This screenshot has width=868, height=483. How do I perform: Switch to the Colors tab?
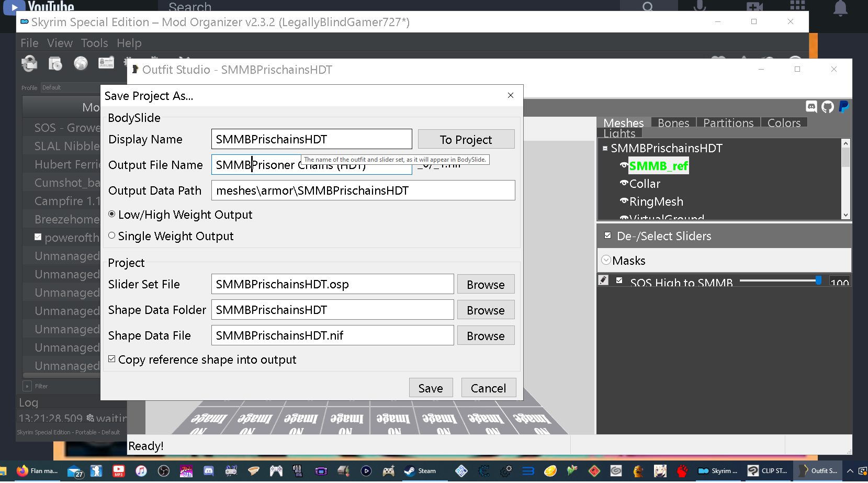click(784, 123)
